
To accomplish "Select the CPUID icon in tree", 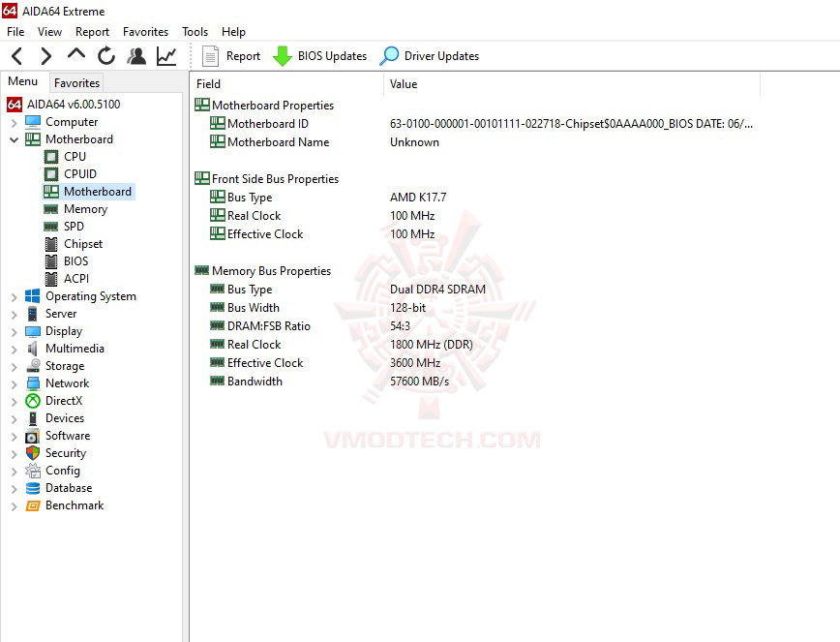I will tap(51, 174).
